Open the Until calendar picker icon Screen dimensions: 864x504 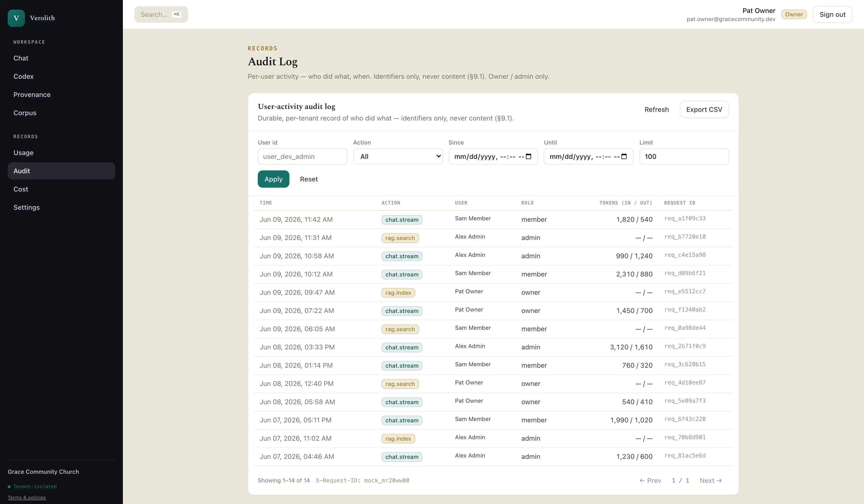624,156
